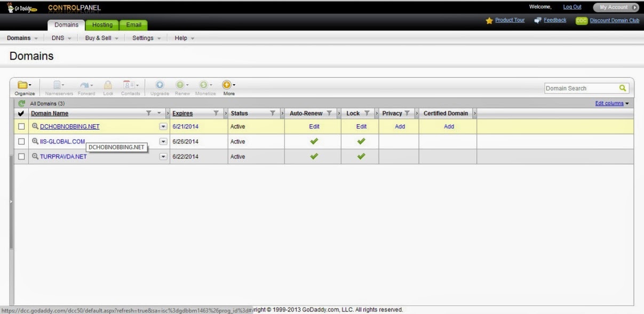644x314 pixels.
Task: Click the Auto-Renew column filter icon
Action: [329, 113]
